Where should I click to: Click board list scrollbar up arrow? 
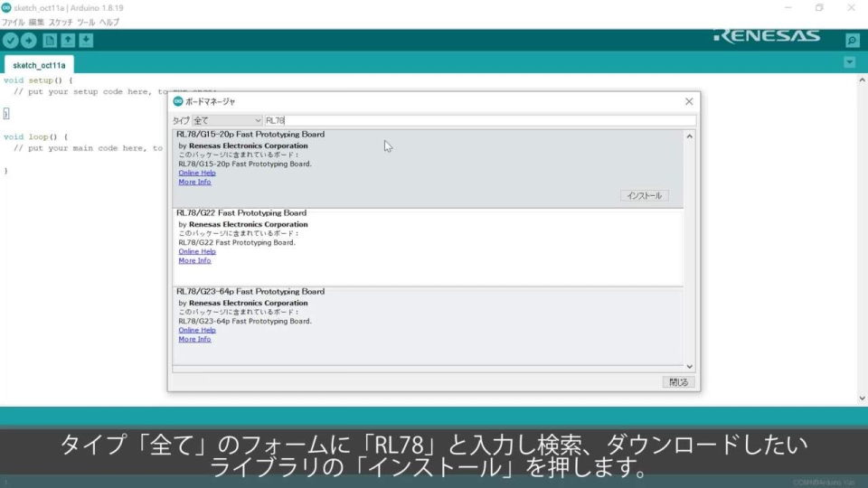690,136
